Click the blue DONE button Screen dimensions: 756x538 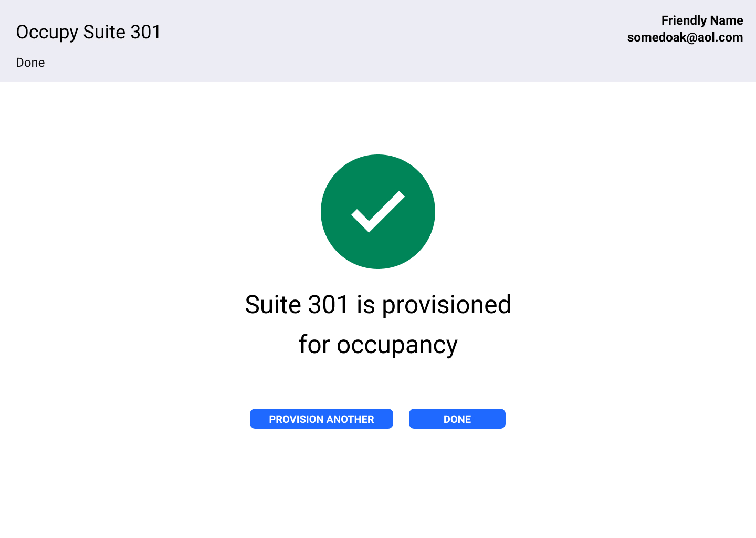tap(457, 419)
